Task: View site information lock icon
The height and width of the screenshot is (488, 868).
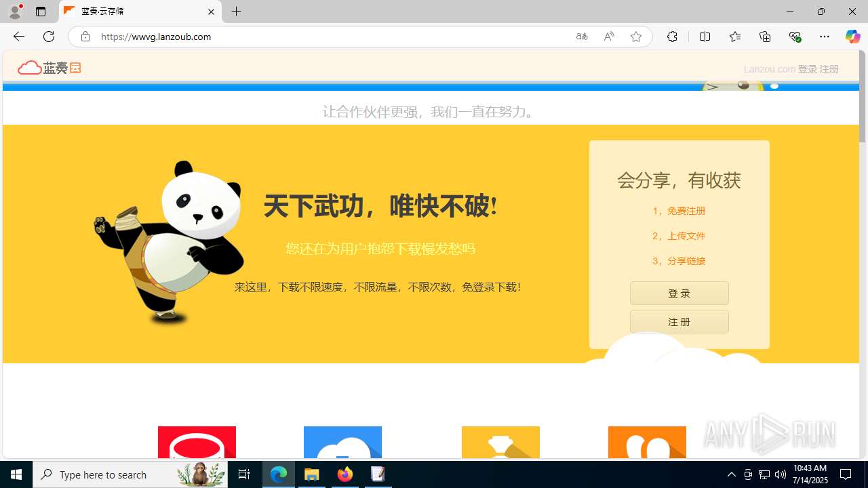Action: tap(85, 37)
